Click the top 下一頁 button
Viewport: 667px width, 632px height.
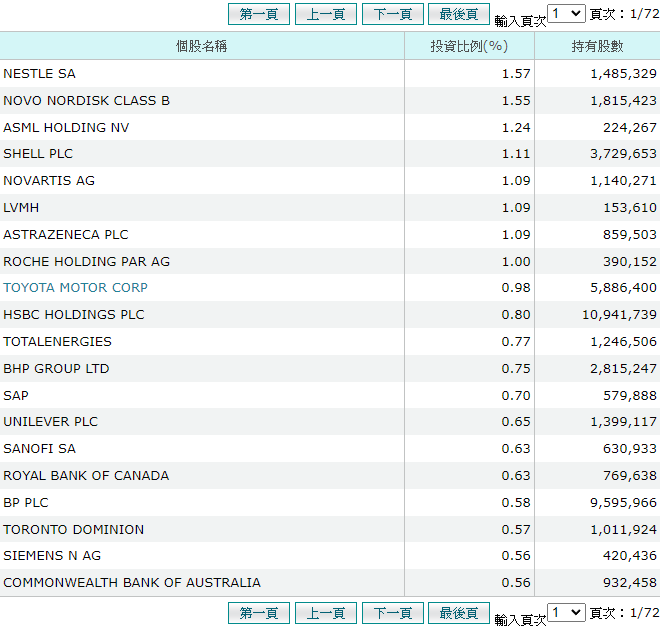392,14
